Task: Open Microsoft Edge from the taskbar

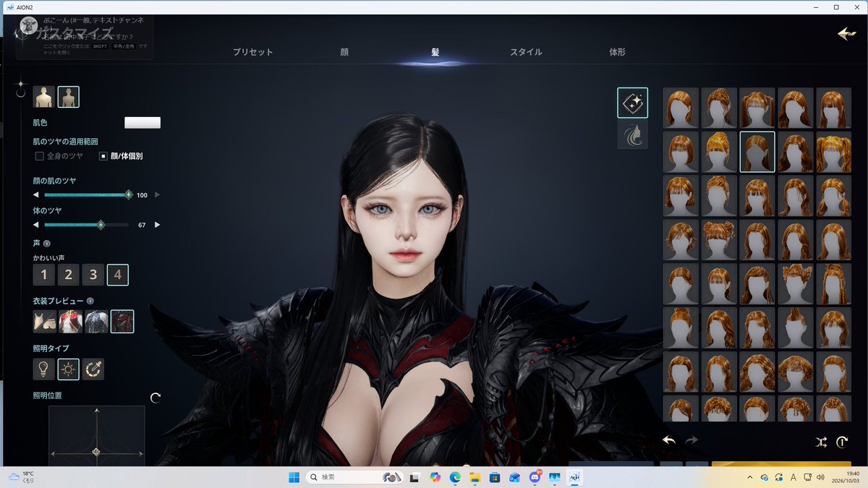Action: click(455, 477)
